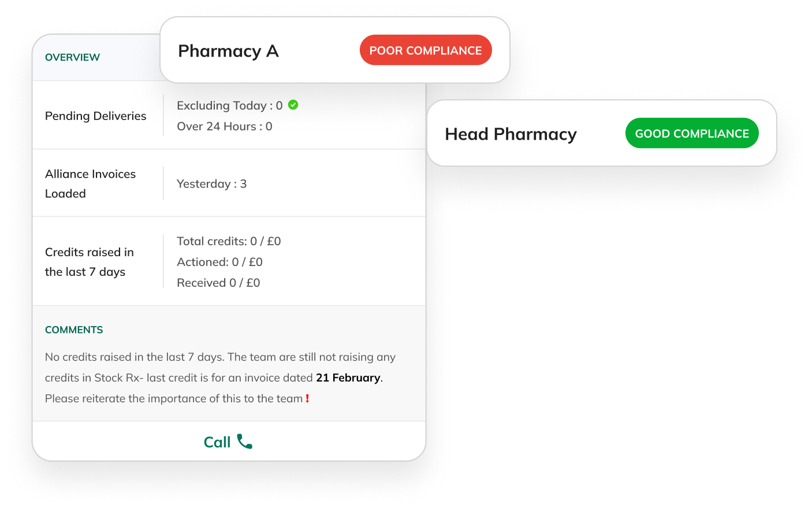Click the phone handset icon
This screenshot has width=812, height=509.
pos(244,441)
